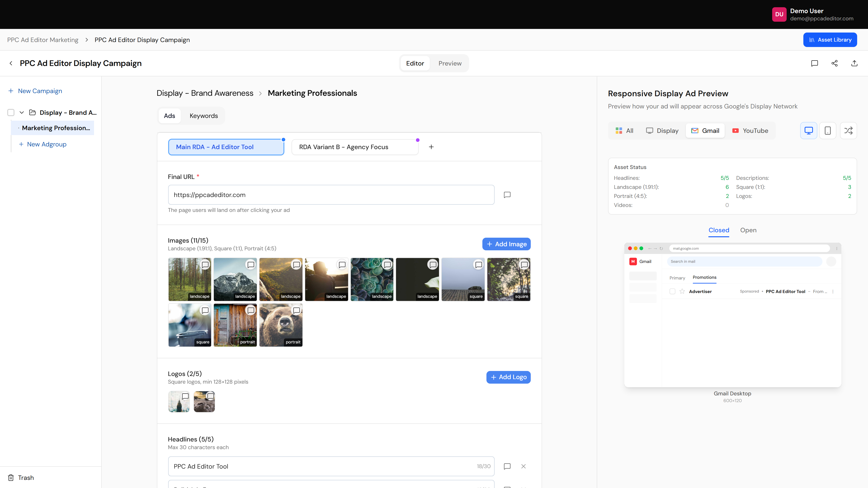Click the DU user avatar
The image size is (868, 488).
779,14
